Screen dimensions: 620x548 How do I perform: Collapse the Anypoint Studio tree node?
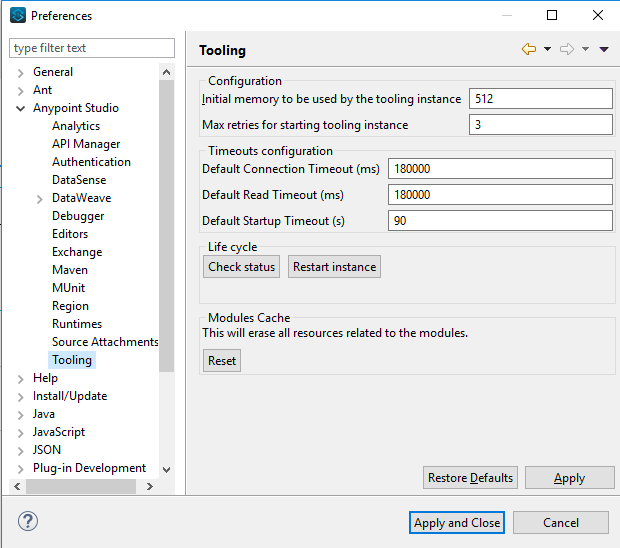pyautogui.click(x=21, y=108)
